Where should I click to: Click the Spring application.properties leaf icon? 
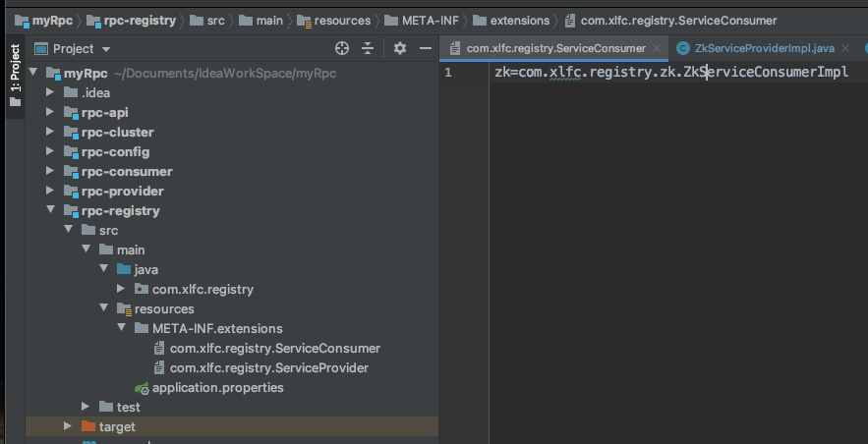142,388
